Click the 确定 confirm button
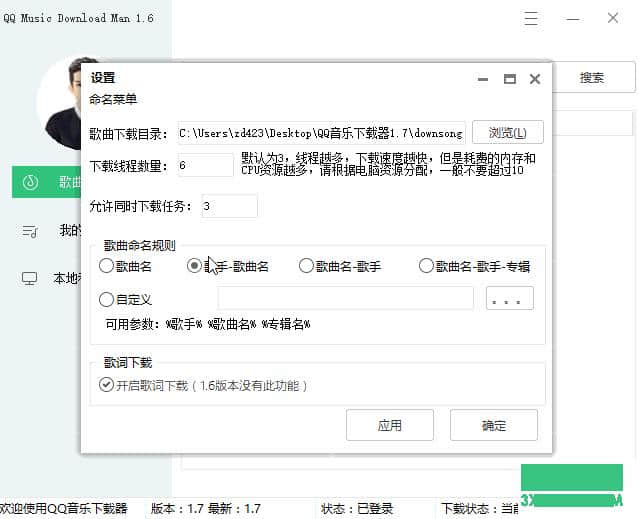The width and height of the screenshot is (638, 519). [494, 425]
